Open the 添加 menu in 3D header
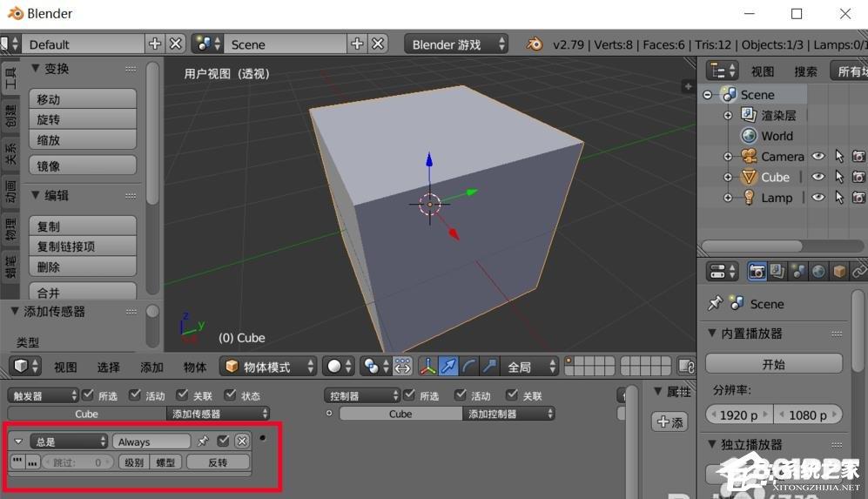This screenshot has width=868, height=499. point(151,367)
